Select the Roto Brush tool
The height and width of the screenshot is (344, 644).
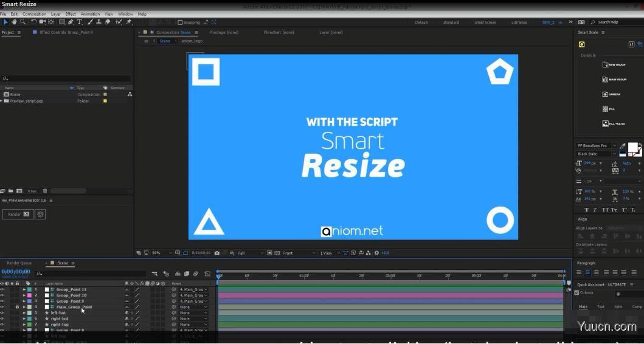coord(119,22)
